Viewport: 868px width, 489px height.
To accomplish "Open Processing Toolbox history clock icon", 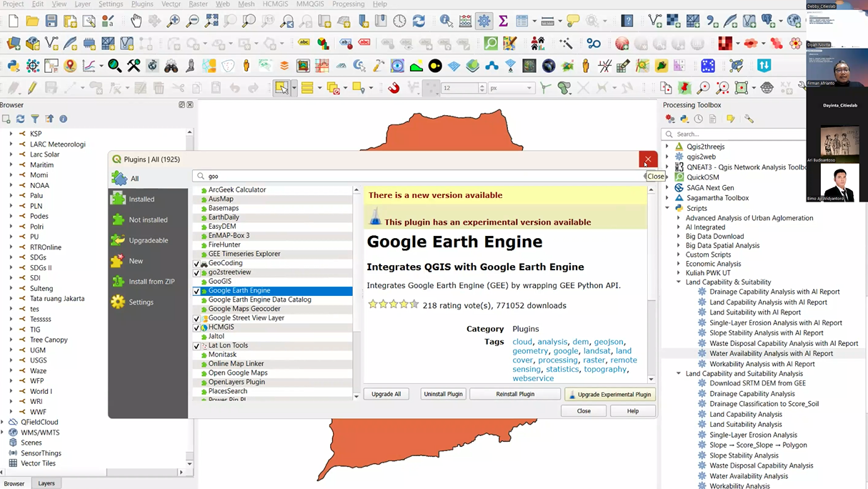I will (699, 119).
